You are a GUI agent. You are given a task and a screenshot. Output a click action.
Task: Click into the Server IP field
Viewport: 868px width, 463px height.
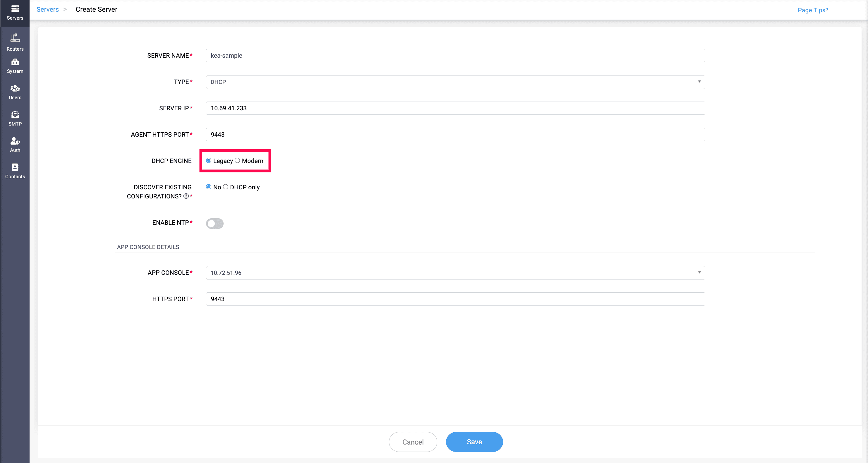pos(455,108)
